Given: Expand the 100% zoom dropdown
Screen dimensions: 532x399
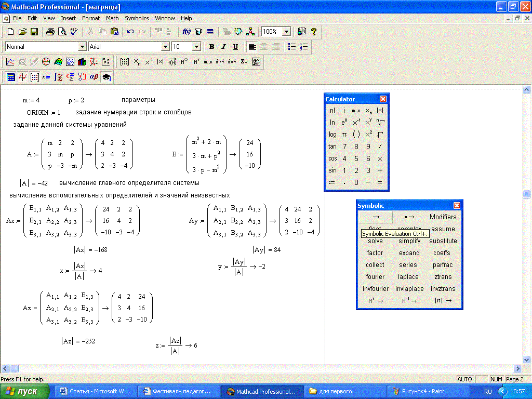Looking at the screenshot, I should [286, 32].
